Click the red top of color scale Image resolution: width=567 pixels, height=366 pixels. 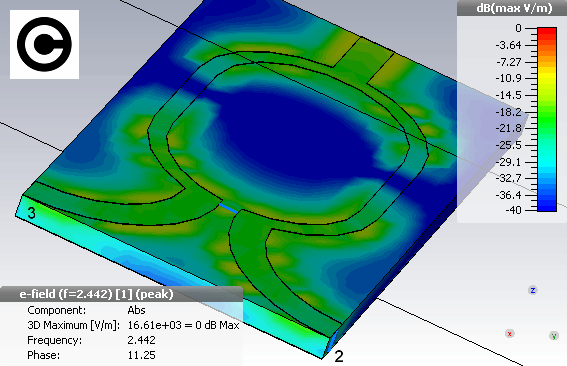(x=547, y=32)
